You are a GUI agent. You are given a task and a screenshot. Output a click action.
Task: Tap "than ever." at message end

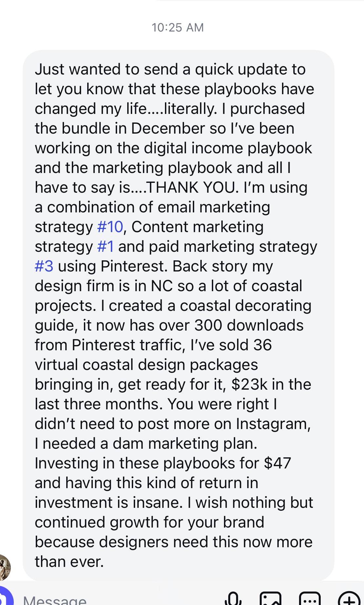click(x=69, y=562)
